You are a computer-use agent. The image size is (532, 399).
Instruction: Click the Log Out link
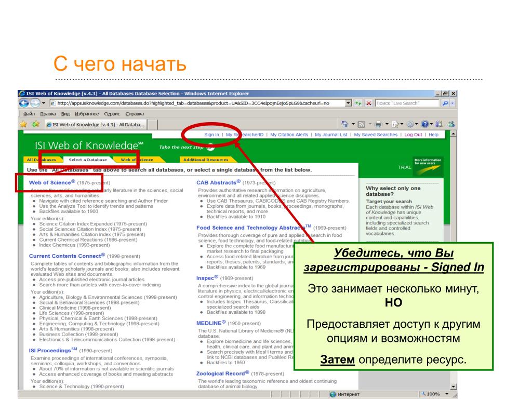pos(413,135)
